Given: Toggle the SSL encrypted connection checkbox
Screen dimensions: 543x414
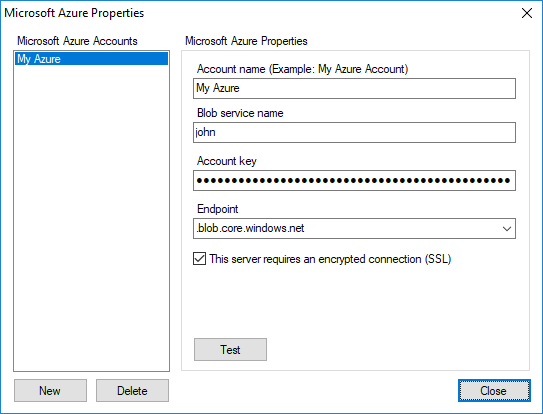Looking at the screenshot, I should [199, 259].
